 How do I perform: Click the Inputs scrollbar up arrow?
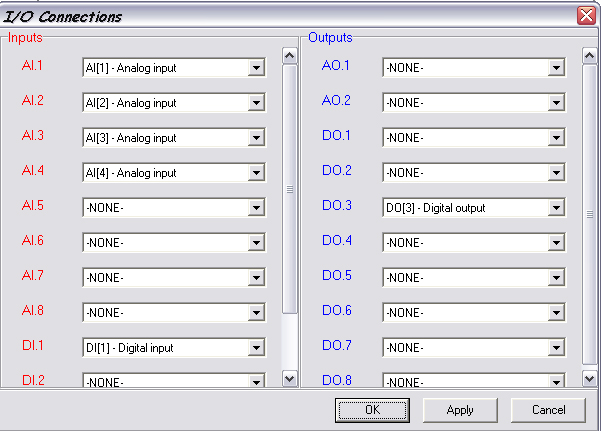tap(290, 56)
